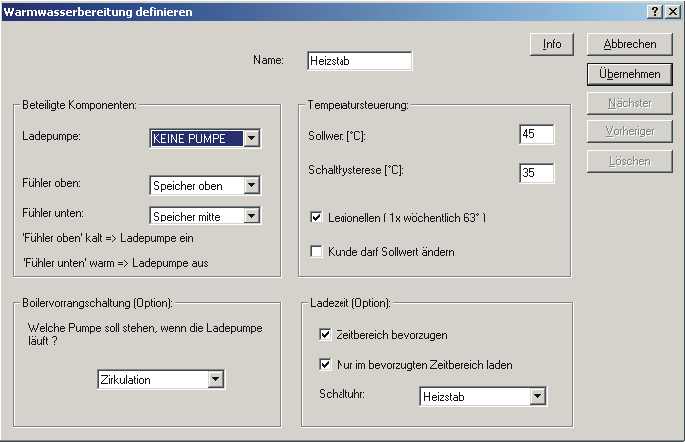This screenshot has width=685, height=442.
Task: Click the Löschen button
Action: [x=629, y=161]
